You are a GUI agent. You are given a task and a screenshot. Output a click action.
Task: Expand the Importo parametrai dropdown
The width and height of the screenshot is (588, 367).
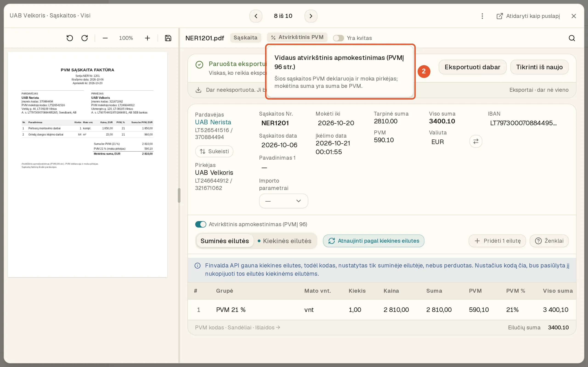pos(283,201)
